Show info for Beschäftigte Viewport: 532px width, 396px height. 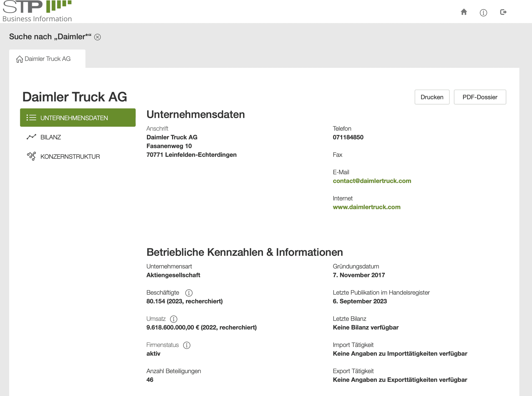point(189,293)
